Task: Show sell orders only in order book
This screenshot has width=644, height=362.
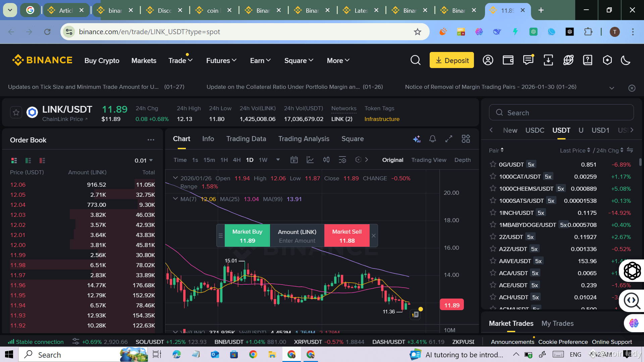Action: click(42, 161)
